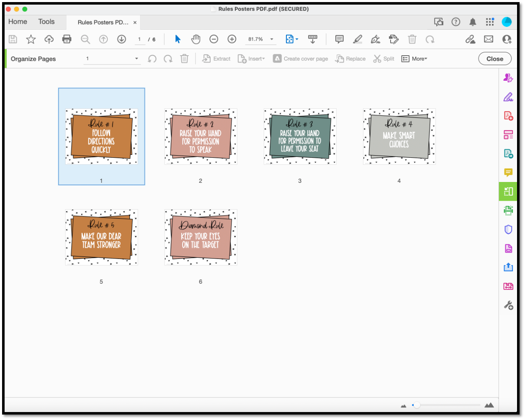
Task: Select page 1 Follow Directions Quickly thumbnail
Action: (101, 136)
